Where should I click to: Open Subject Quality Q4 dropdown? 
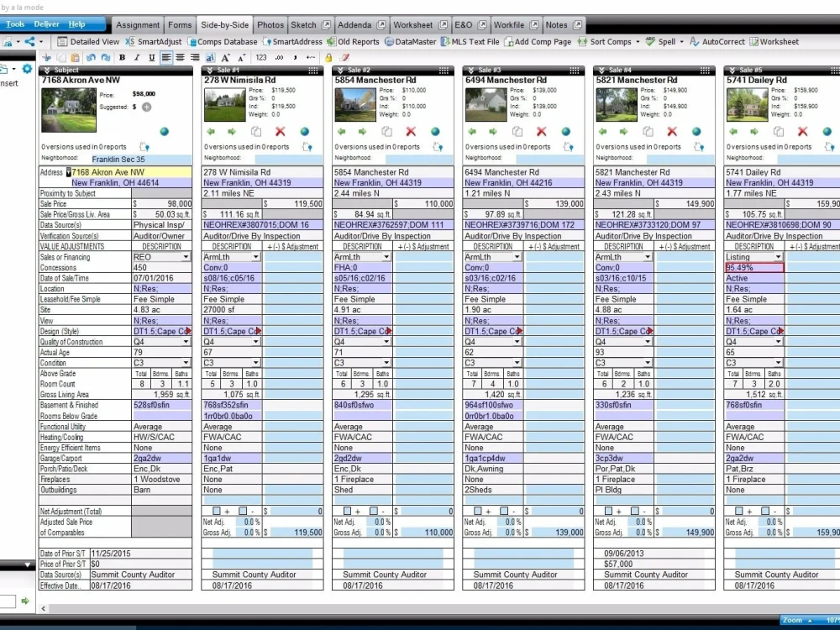tap(186, 341)
